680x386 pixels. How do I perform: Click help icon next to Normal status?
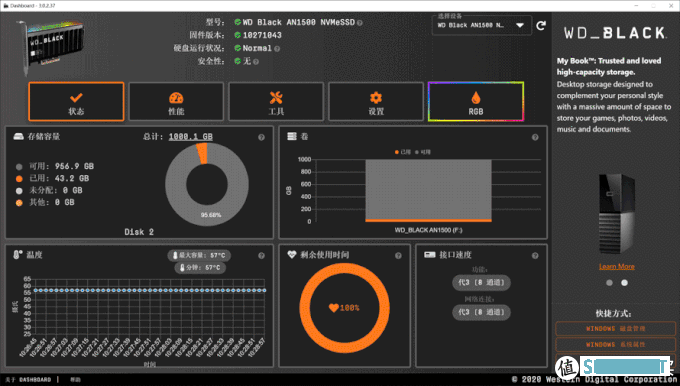tap(277, 49)
